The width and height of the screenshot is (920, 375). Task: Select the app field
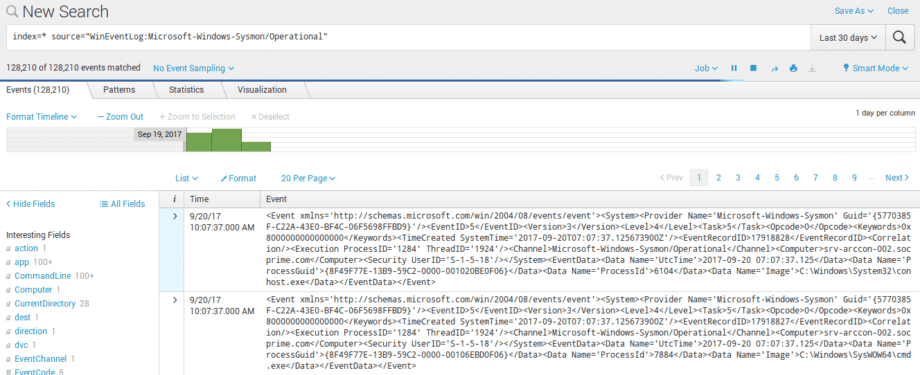[x=22, y=262]
